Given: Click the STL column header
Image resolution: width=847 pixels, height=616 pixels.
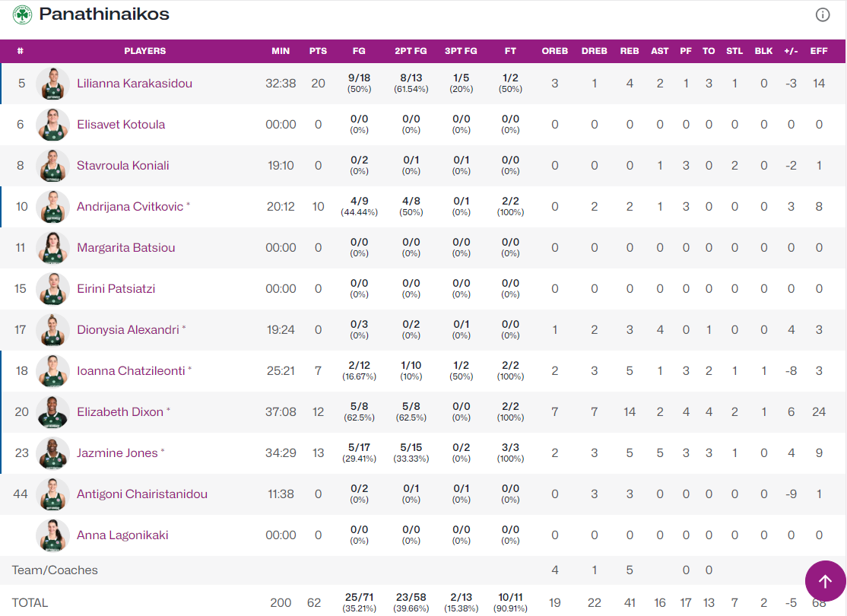Looking at the screenshot, I should 734,51.
